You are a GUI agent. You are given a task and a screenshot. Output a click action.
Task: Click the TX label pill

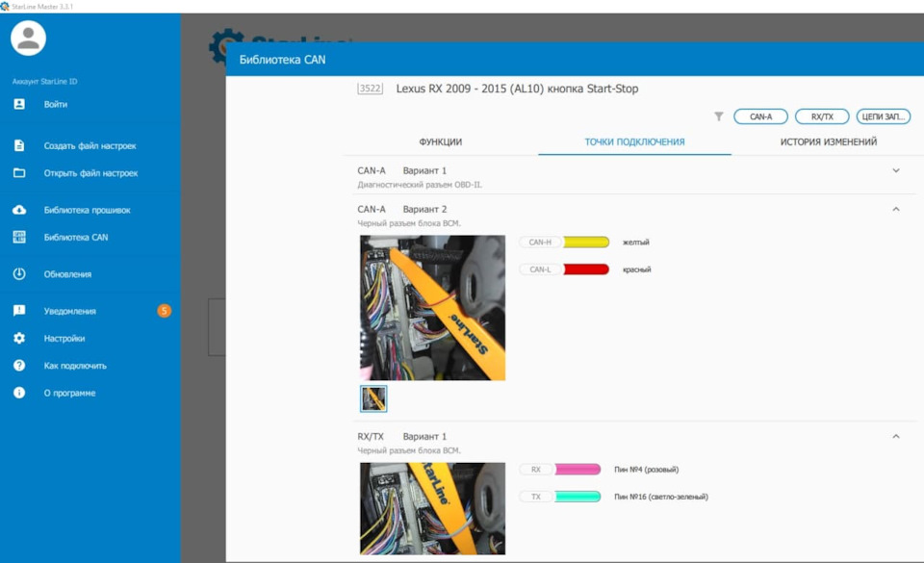coord(536,497)
